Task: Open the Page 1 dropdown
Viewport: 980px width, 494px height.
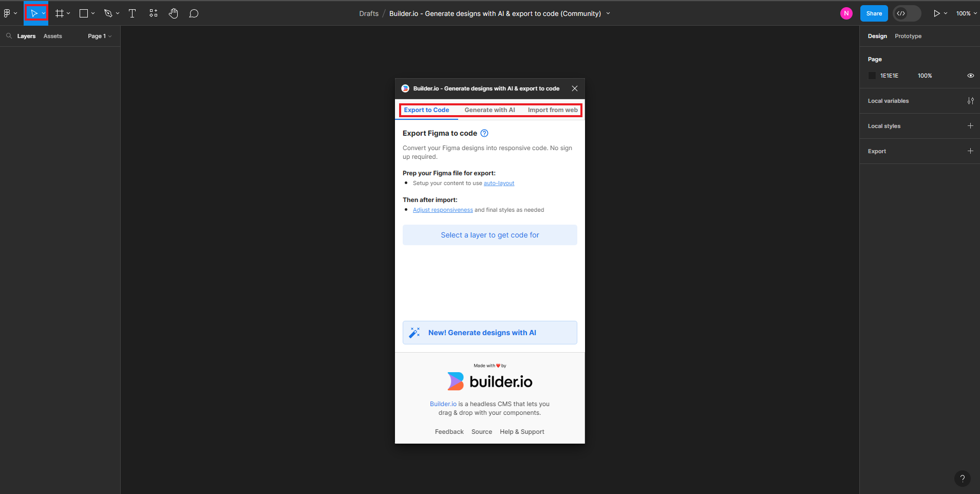Action: pos(100,36)
